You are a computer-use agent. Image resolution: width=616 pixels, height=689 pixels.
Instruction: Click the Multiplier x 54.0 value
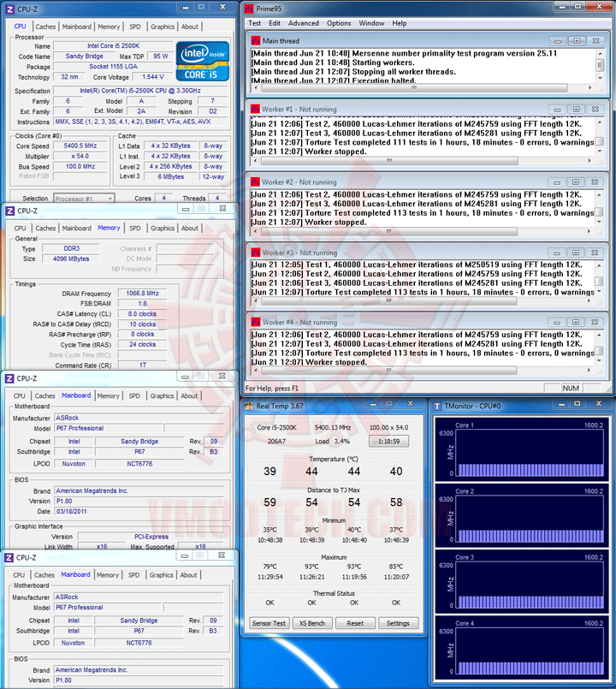click(80, 156)
